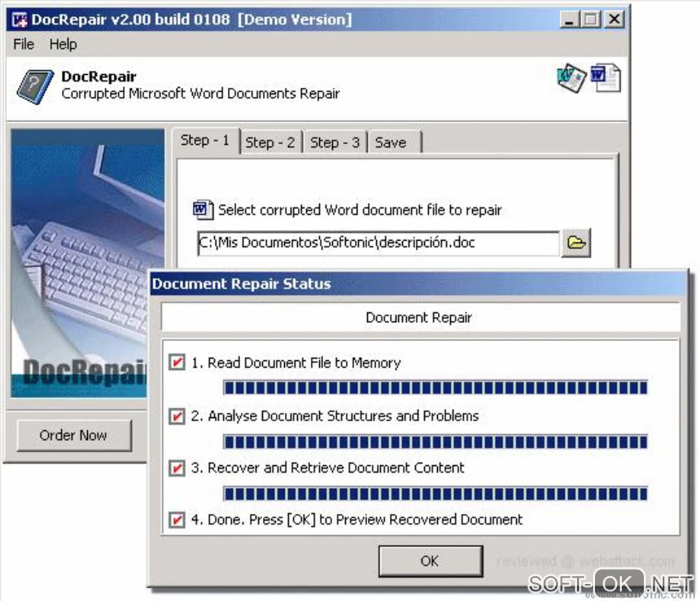Viewport: 700px width, 601px height.
Task: Click the Document Repair Status title bar
Action: 419,284
